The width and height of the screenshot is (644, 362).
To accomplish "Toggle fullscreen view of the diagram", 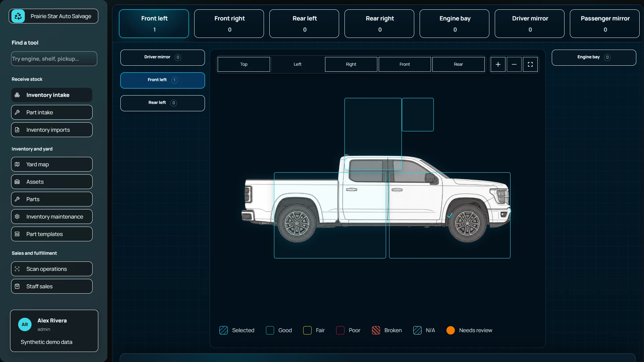I will click(x=530, y=64).
